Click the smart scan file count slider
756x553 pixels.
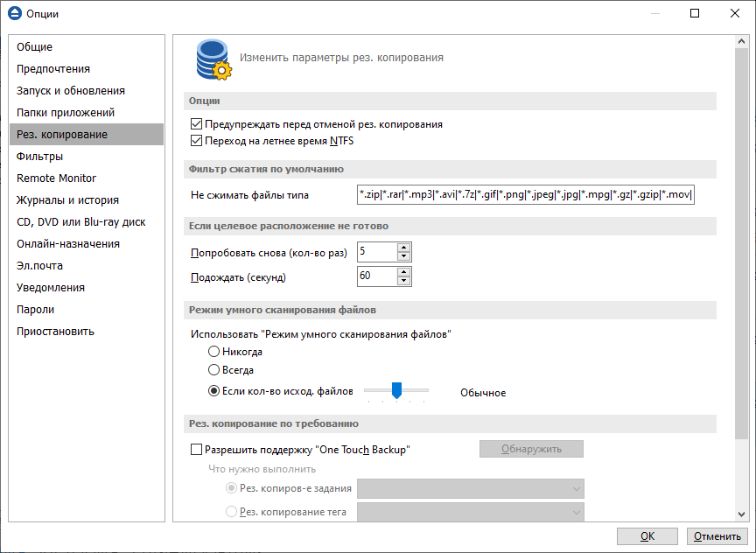[x=396, y=391]
